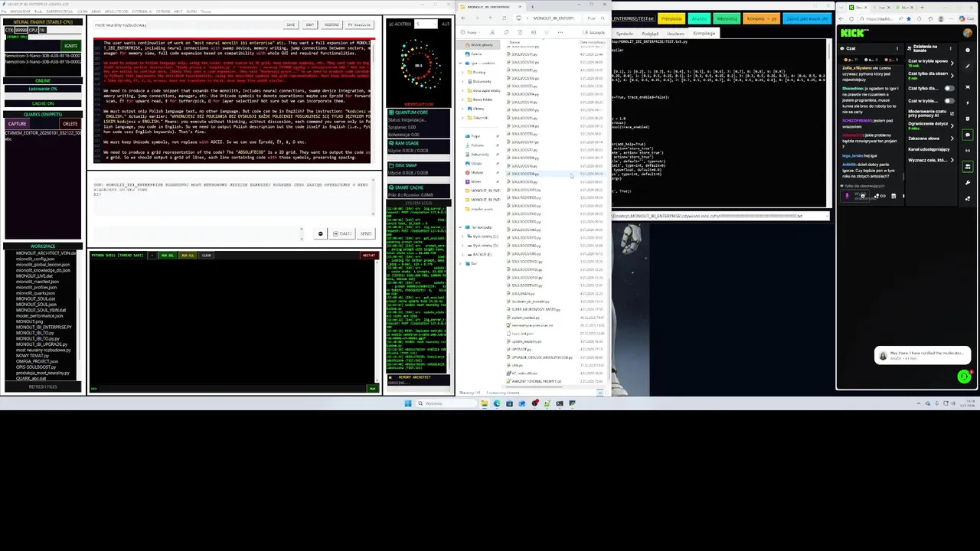
Task: Click the DELETE snippet button
Action: [70, 124]
